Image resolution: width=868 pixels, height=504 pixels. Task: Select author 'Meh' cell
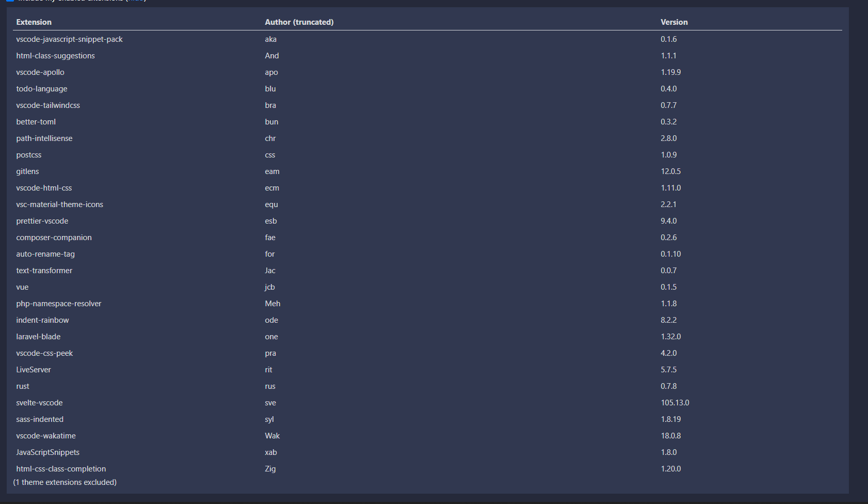[272, 304]
